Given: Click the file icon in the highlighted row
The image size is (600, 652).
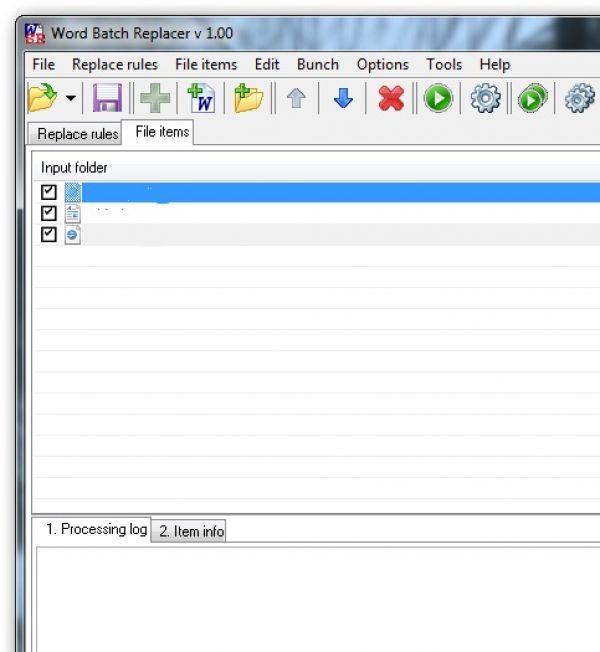Looking at the screenshot, I should tap(73, 192).
